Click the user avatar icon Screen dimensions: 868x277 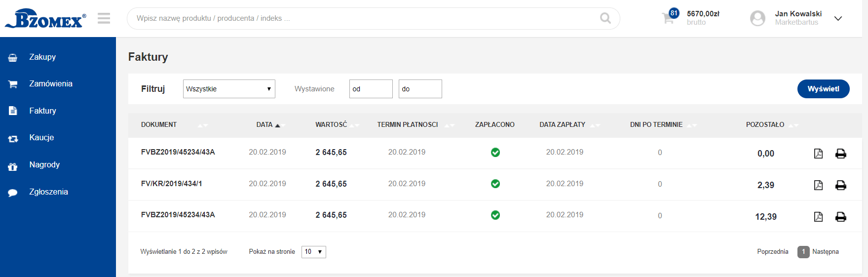[757, 18]
